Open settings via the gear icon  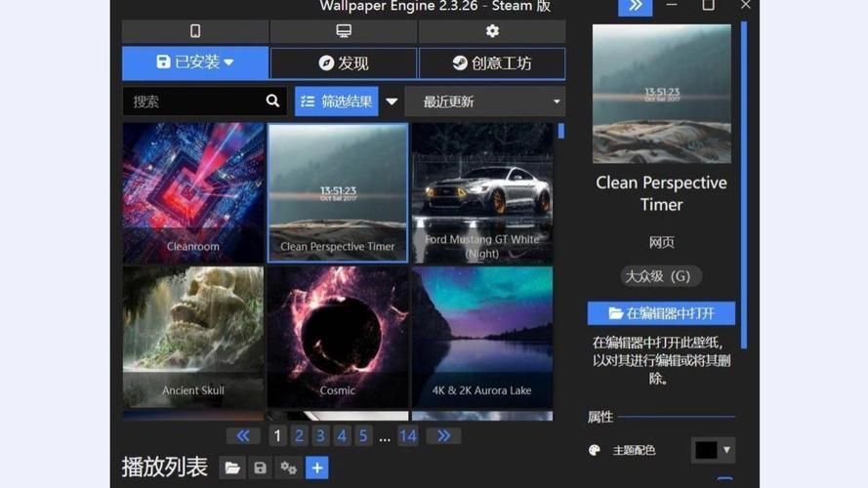[492, 31]
